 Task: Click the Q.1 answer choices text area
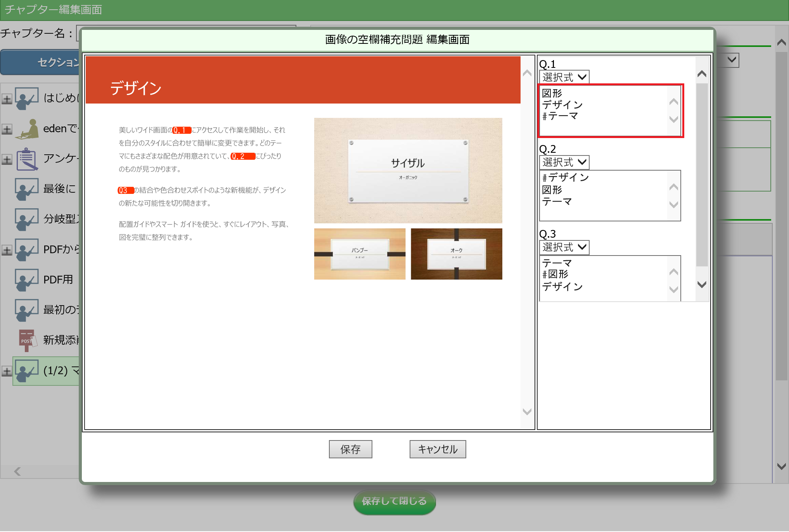pyautogui.click(x=603, y=111)
